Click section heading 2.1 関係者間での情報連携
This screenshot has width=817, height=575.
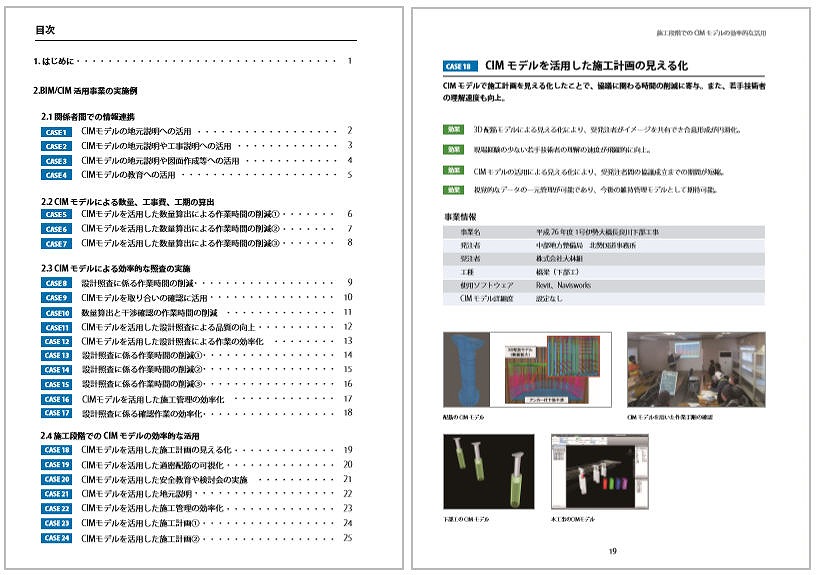(88, 117)
